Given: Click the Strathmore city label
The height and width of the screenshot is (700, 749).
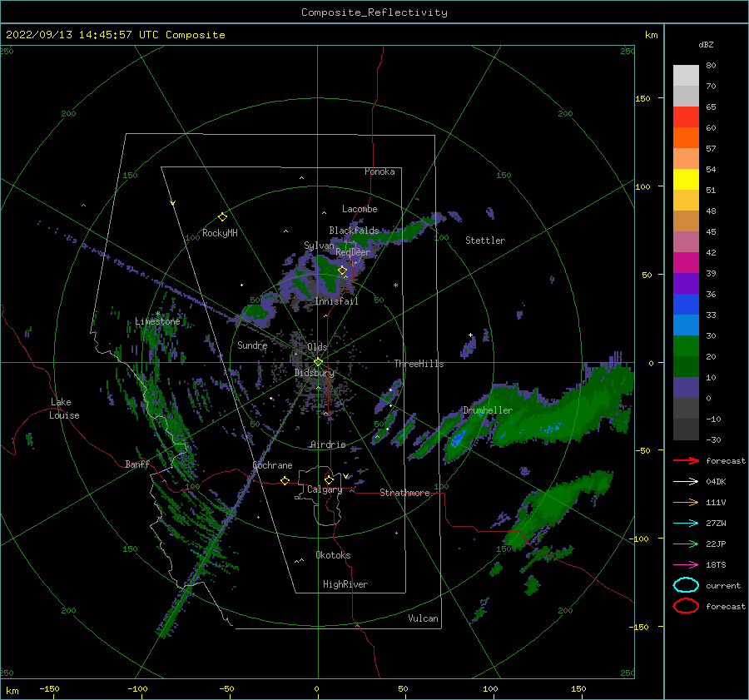Looking at the screenshot, I should (404, 493).
